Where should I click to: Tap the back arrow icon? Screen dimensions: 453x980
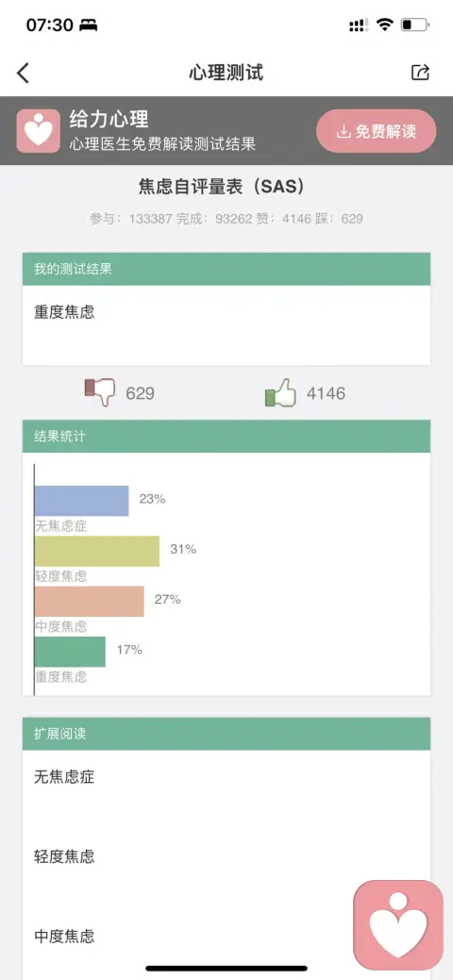(x=24, y=74)
